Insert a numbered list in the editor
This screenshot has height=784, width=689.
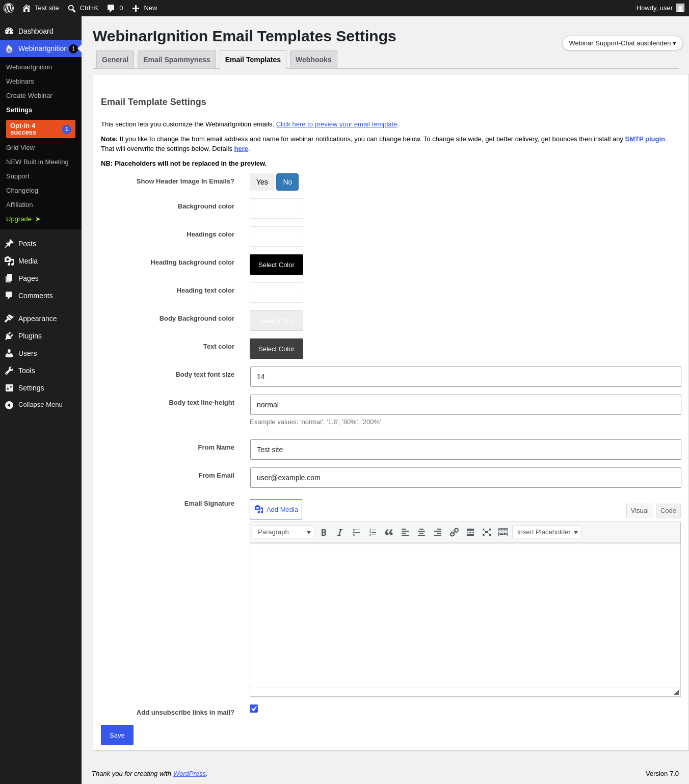click(373, 532)
